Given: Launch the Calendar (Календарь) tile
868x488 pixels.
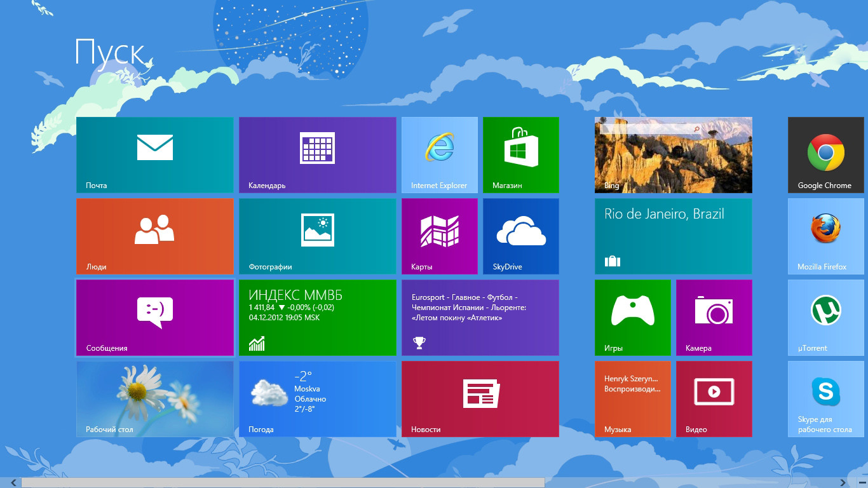Looking at the screenshot, I should pos(317,154).
